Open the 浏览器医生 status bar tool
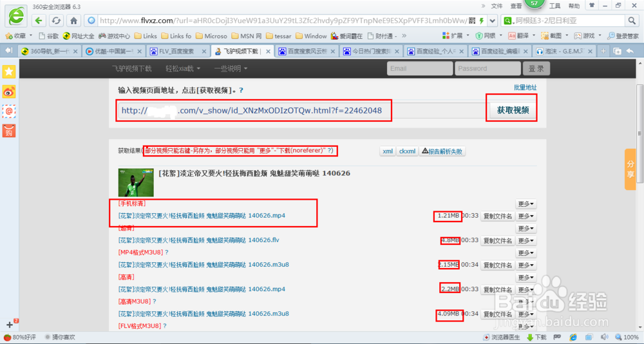The height and width of the screenshot is (344, 644). pyautogui.click(x=502, y=338)
